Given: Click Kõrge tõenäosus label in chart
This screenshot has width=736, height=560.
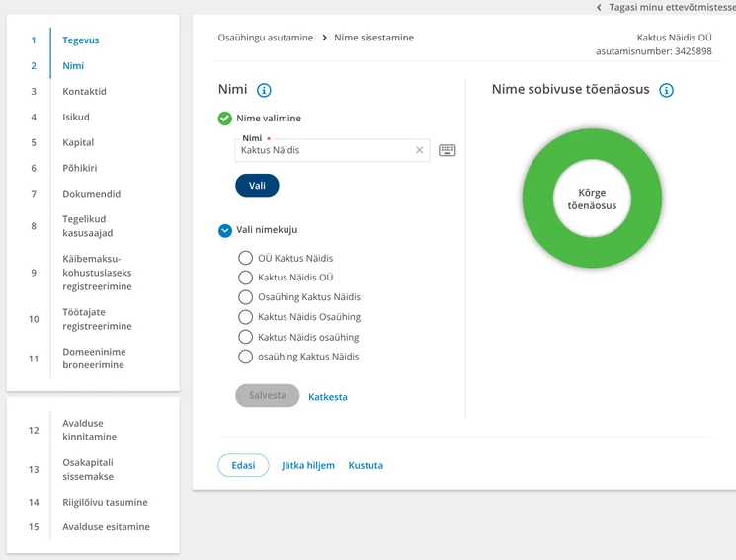Looking at the screenshot, I should 592,200.
